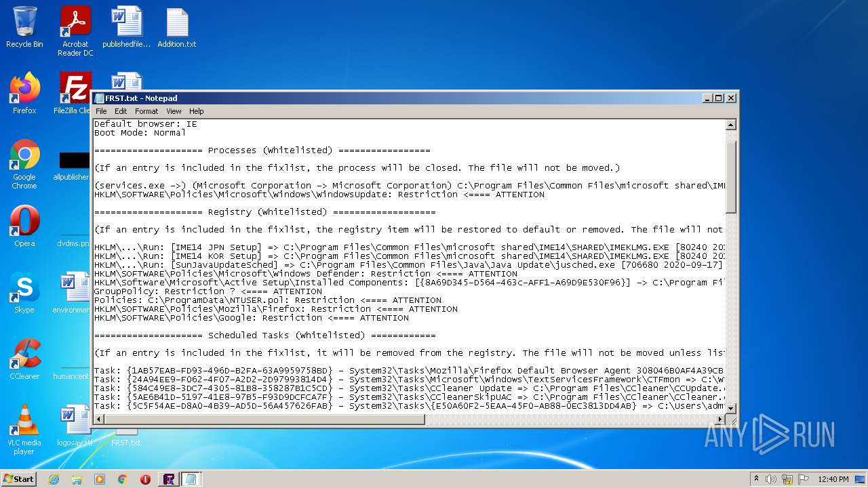Click the Firefox Default Browser Agent task line

pyautogui.click(x=409, y=371)
